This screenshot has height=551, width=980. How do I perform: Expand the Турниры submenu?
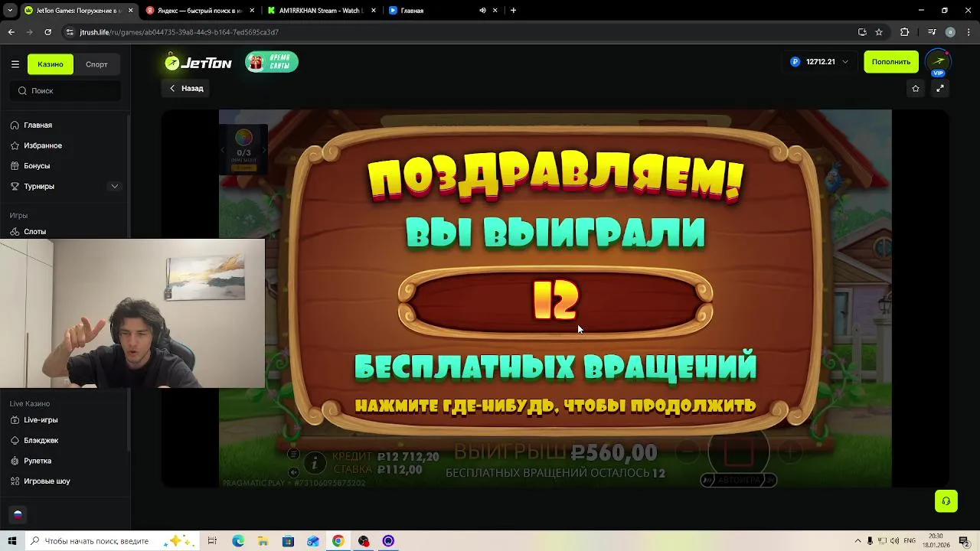[x=115, y=186]
